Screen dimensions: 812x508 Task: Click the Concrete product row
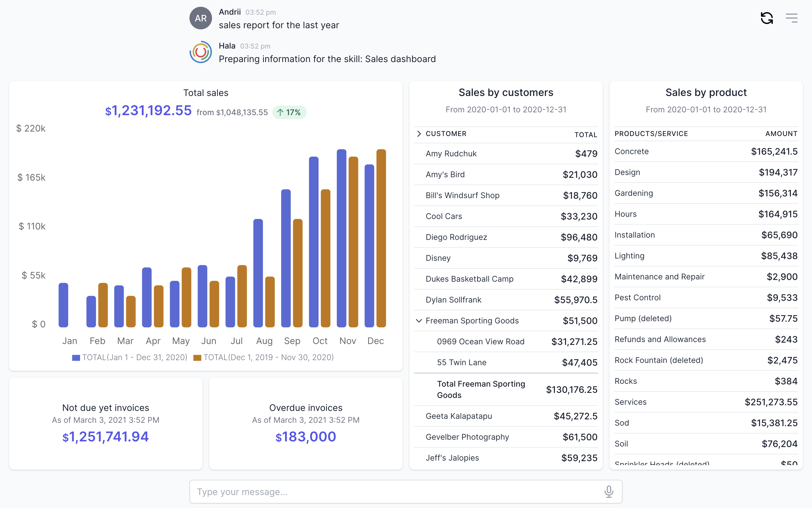706,151
